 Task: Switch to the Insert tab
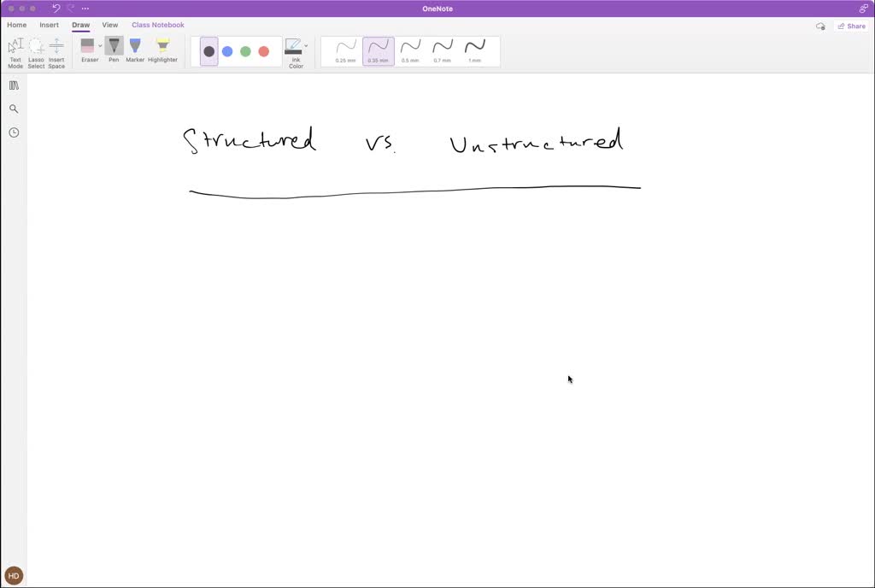(49, 25)
